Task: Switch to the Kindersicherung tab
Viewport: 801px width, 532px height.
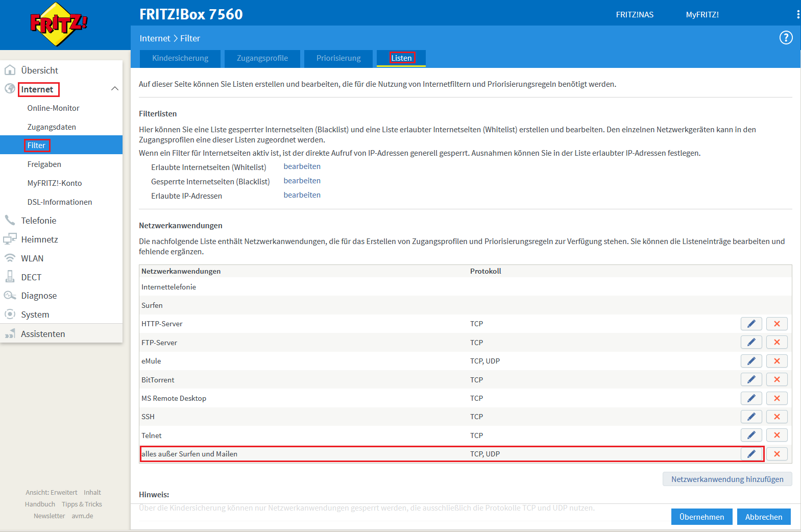Action: coord(180,58)
